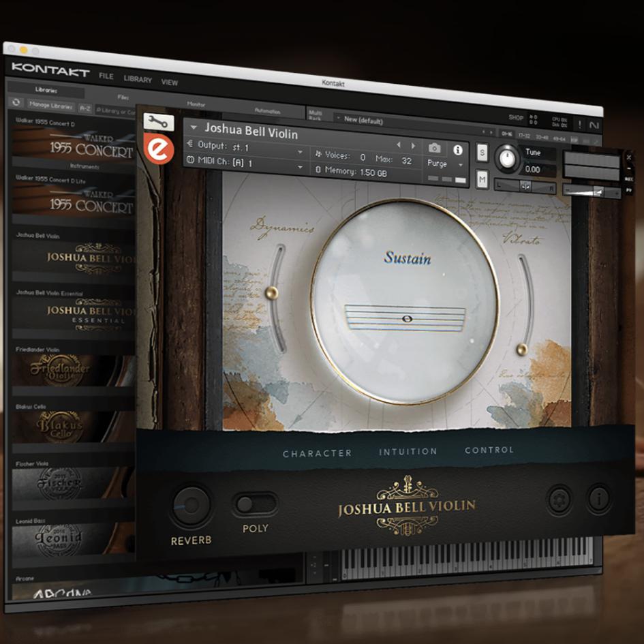Open the round info button in the bottom bar
This screenshot has width=644, height=644.
click(599, 499)
